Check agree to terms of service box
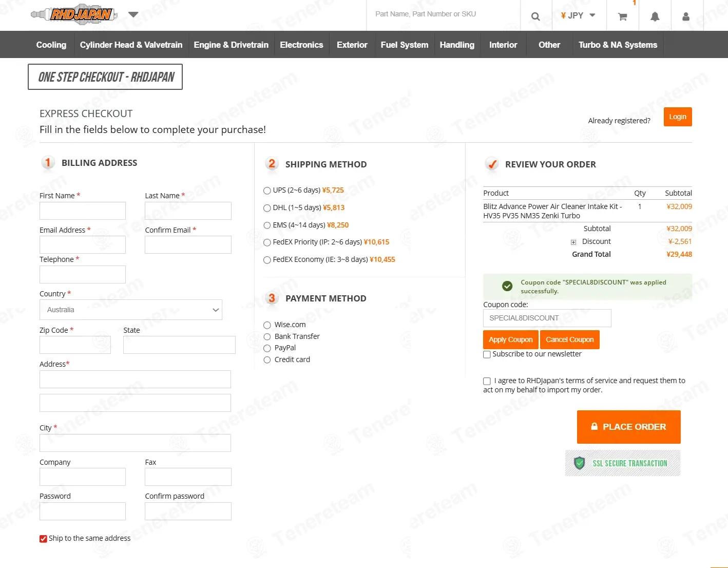Viewport: 728px width, 568px height. (487, 381)
